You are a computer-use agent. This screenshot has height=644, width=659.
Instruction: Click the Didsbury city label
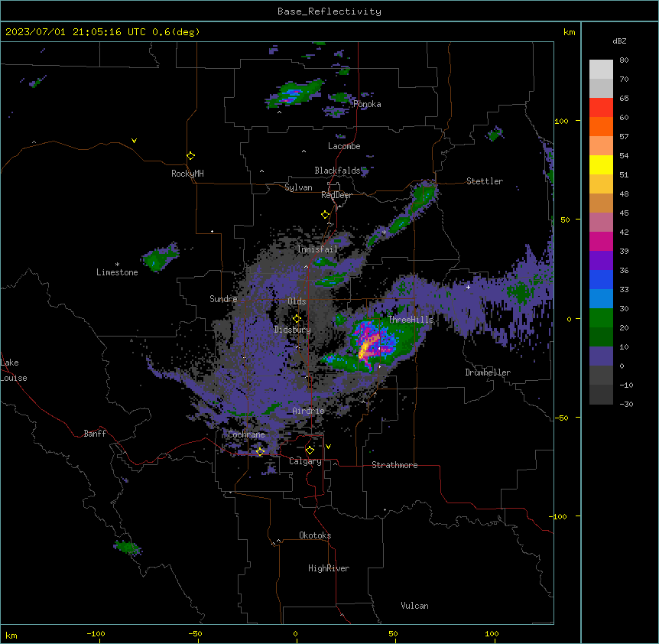point(293,330)
